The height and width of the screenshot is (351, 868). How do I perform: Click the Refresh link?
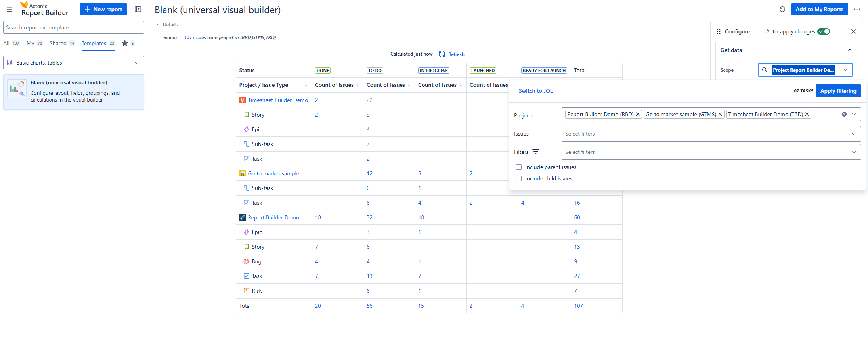point(456,54)
